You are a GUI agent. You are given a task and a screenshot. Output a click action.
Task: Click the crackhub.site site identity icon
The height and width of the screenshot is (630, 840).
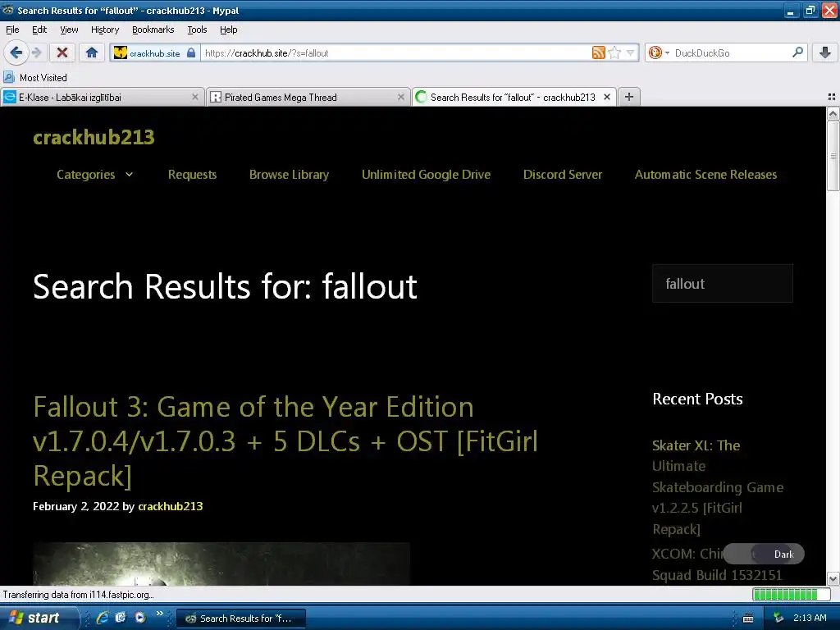121,52
